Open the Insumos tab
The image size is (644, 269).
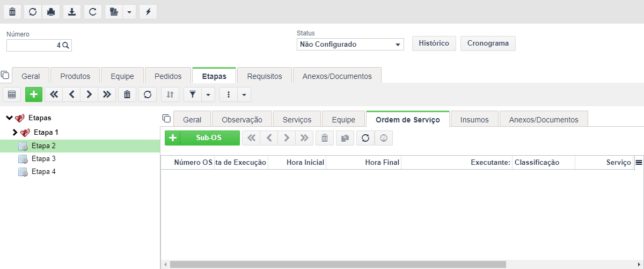474,119
